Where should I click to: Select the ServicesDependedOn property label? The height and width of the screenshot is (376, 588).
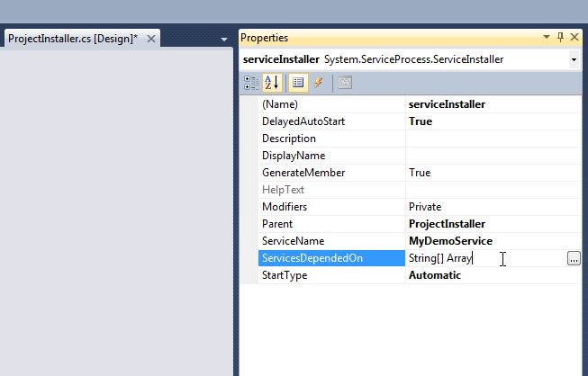coord(331,258)
